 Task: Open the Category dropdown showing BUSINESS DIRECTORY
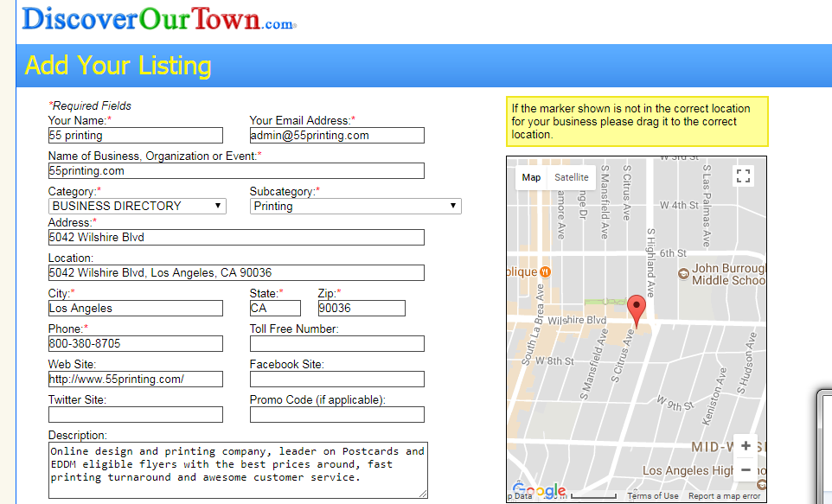138,207
